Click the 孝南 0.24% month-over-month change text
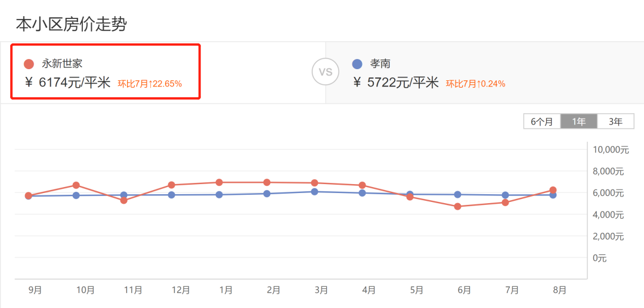644x308 pixels. pos(475,84)
